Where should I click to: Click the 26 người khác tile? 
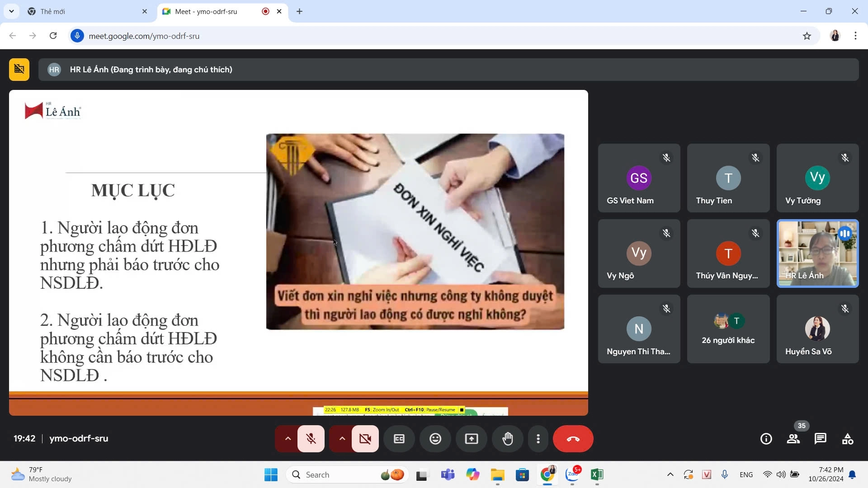[728, 329]
